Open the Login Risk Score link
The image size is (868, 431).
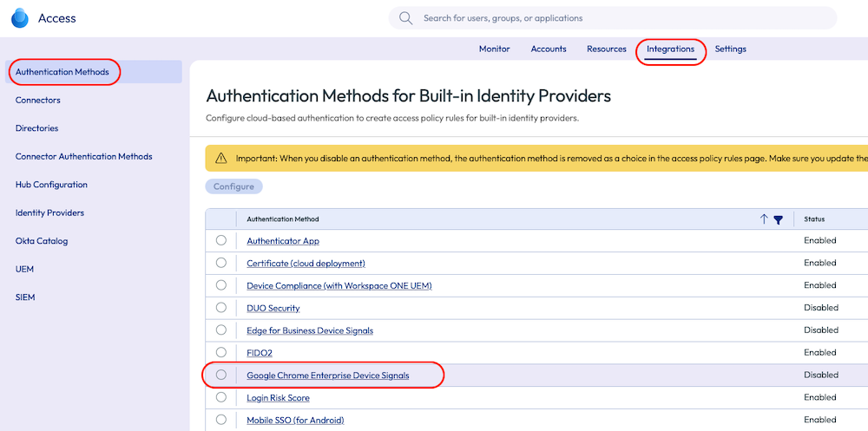tap(278, 398)
